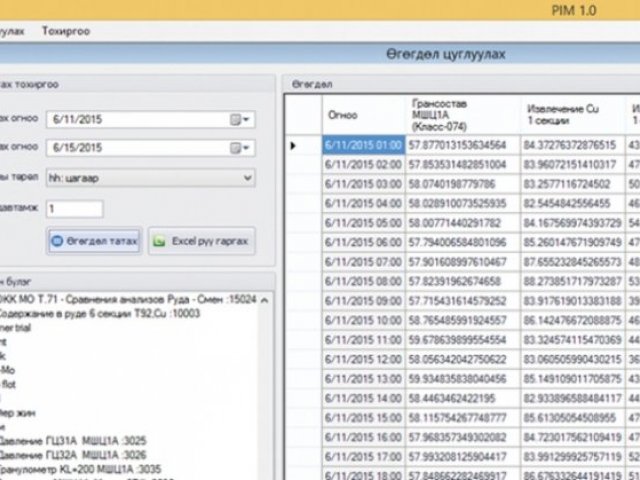Select cell value 84.37276372876515
The height and width of the screenshot is (480, 640).
pyautogui.click(x=573, y=145)
